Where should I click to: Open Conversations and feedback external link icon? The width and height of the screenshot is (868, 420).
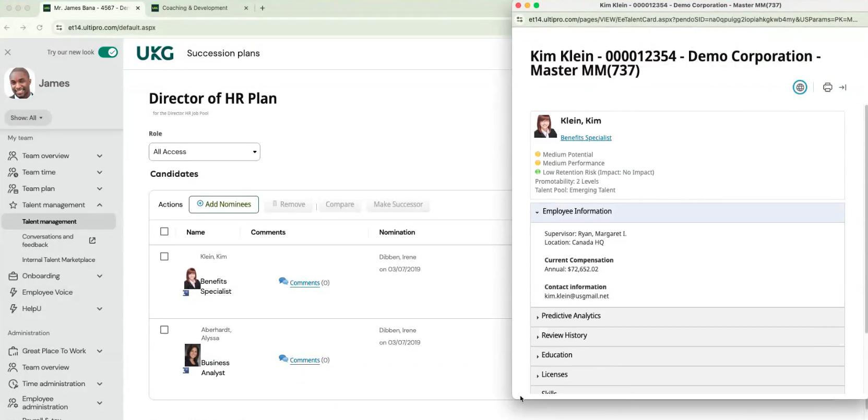[x=92, y=241]
